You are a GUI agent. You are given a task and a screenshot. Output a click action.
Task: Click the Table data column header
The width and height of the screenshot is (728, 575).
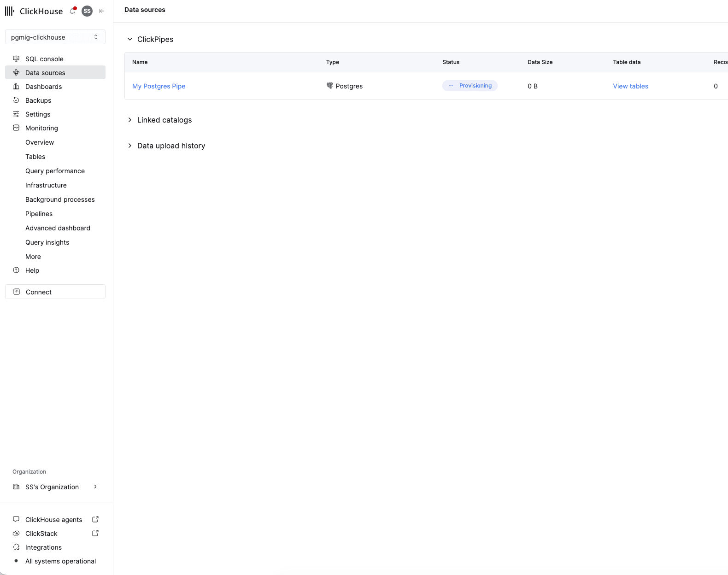pos(627,62)
